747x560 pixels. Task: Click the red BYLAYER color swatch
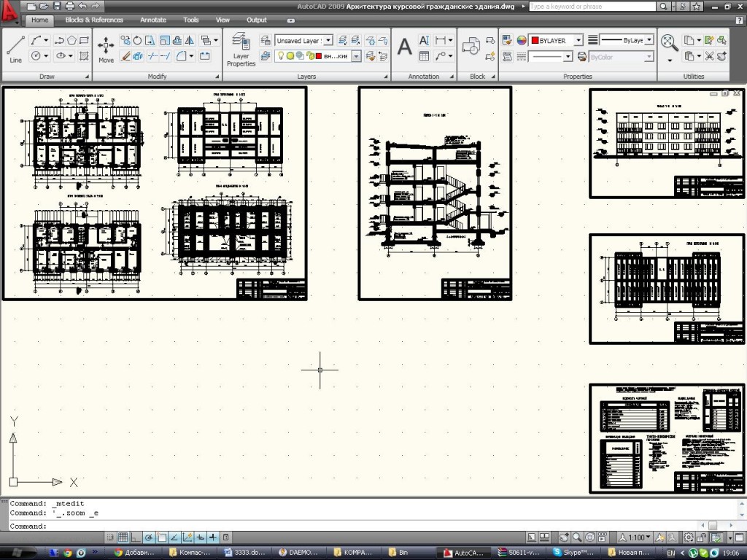(535, 41)
